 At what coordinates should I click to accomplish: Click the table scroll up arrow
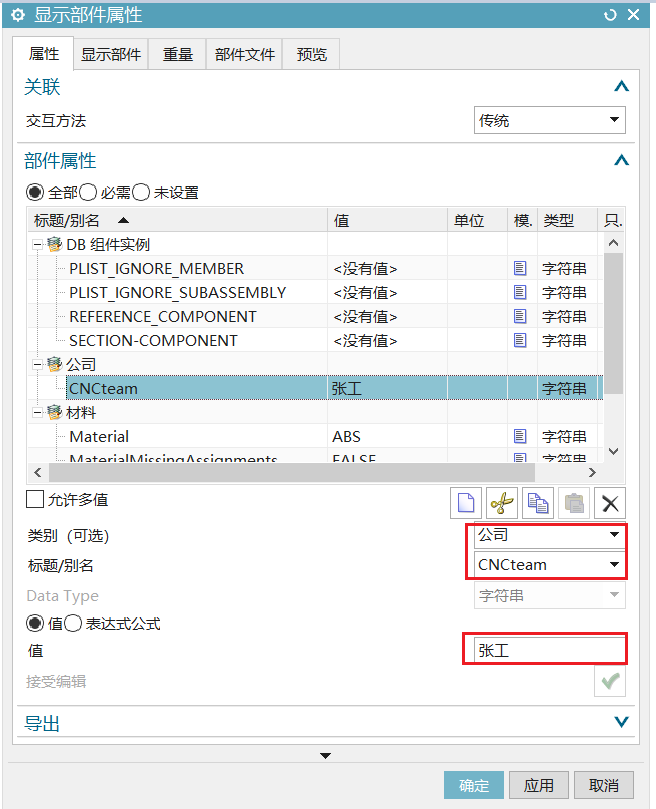point(613,242)
